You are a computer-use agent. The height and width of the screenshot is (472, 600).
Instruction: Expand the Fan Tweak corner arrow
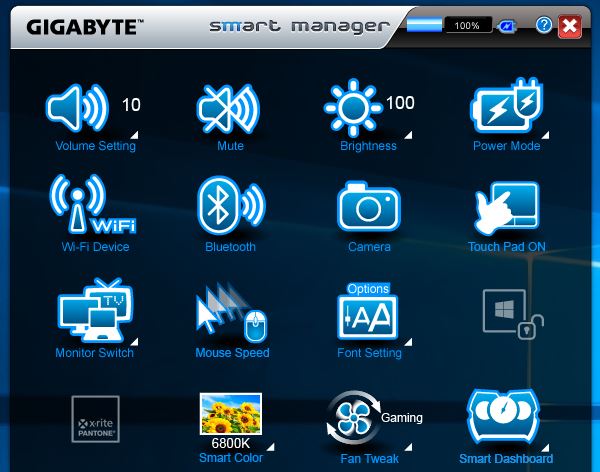point(408,447)
